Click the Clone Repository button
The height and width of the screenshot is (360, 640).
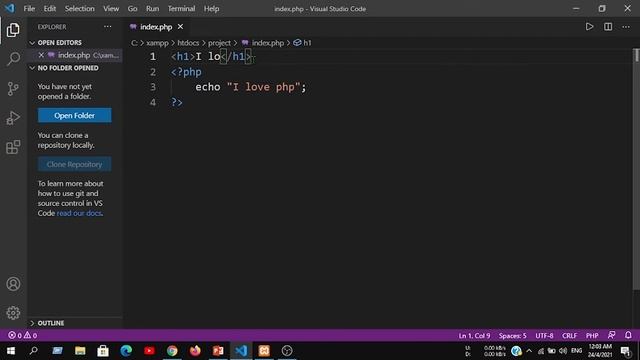click(74, 164)
